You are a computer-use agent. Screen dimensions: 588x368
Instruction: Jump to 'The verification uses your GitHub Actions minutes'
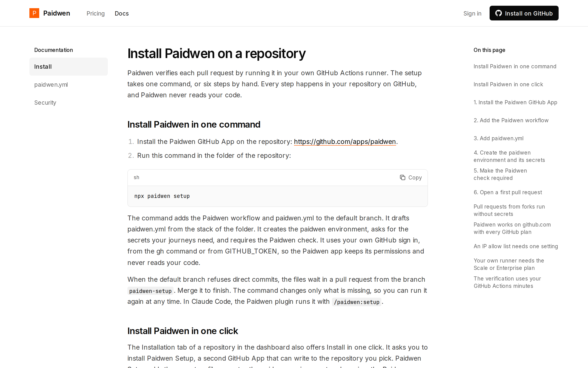(x=507, y=282)
